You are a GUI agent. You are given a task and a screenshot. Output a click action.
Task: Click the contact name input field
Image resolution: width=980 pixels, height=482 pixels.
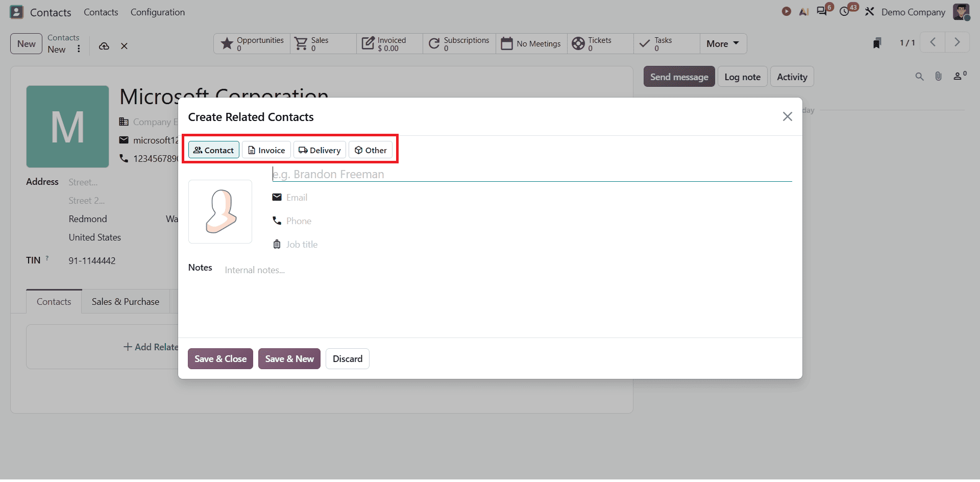[532, 174]
